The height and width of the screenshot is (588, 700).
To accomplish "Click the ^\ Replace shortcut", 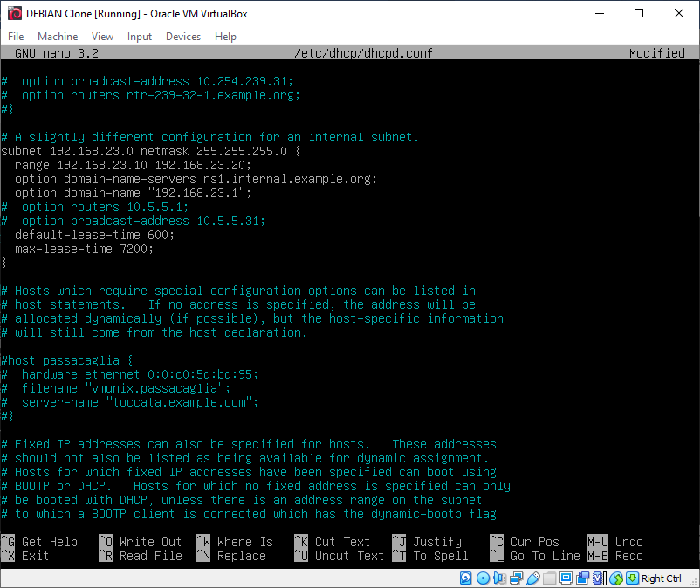I will [231, 556].
